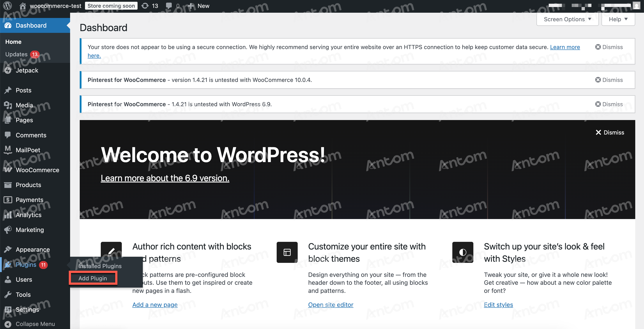Click the Plugins 11 update count badge

click(44, 265)
